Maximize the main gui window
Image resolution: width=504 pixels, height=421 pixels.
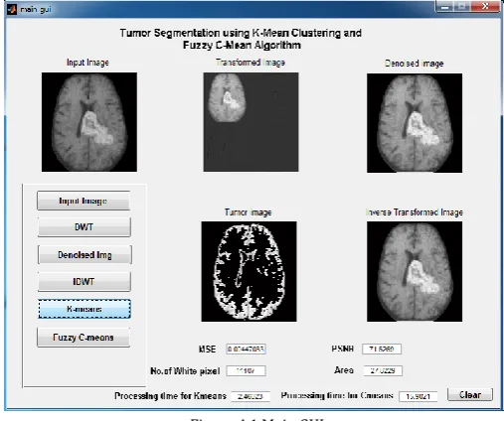462,7
